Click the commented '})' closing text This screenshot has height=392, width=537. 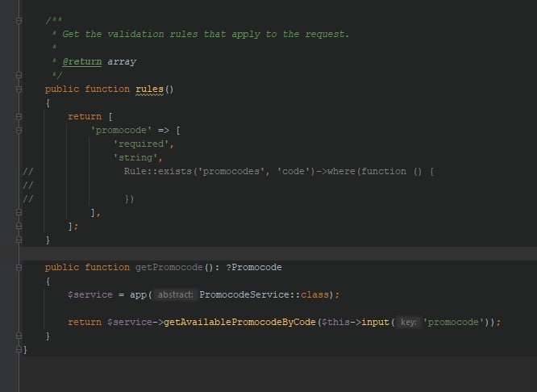coord(129,199)
